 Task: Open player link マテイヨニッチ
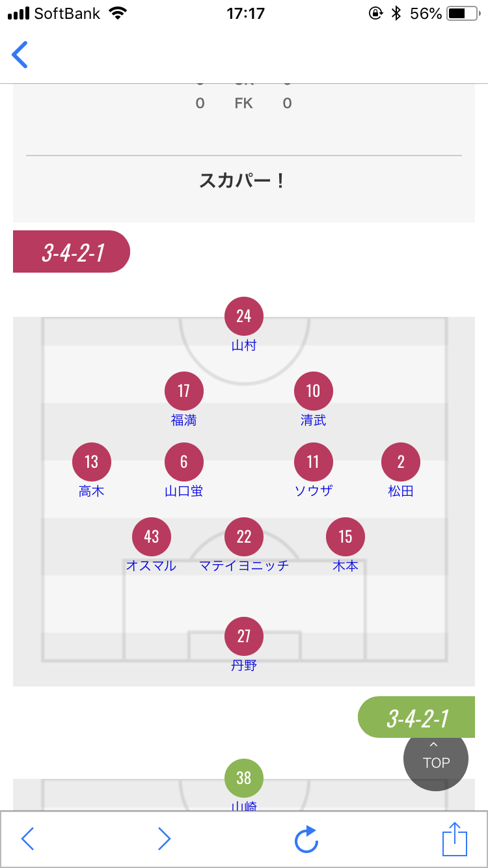coord(244,566)
